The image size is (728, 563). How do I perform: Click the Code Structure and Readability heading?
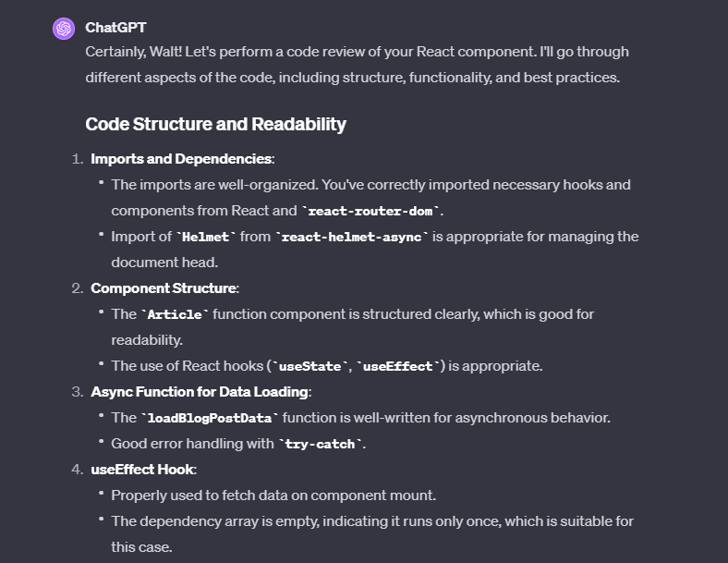click(215, 124)
